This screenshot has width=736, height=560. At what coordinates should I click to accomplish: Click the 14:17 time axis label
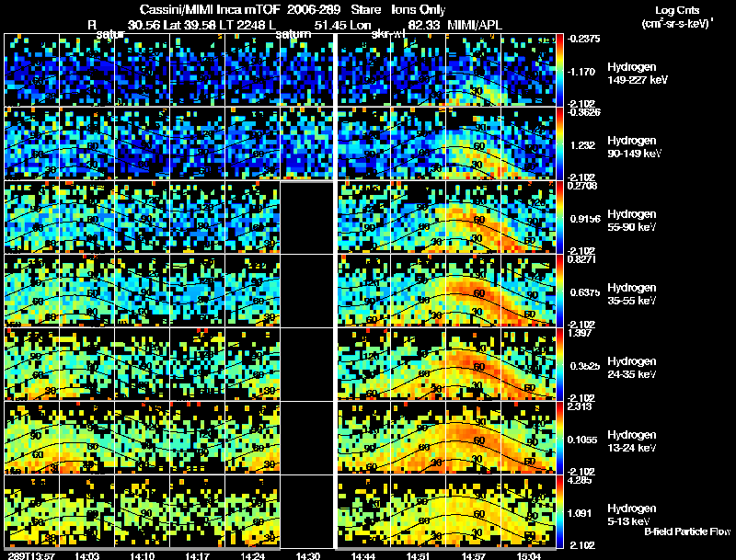pos(197,556)
